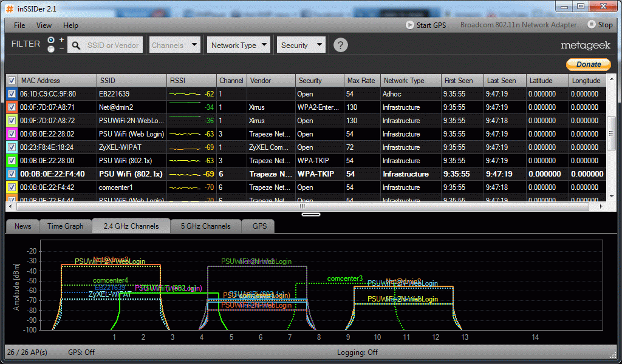Image resolution: width=622 pixels, height=364 pixels.
Task: Click the Start GPS label
Action: click(x=431, y=25)
